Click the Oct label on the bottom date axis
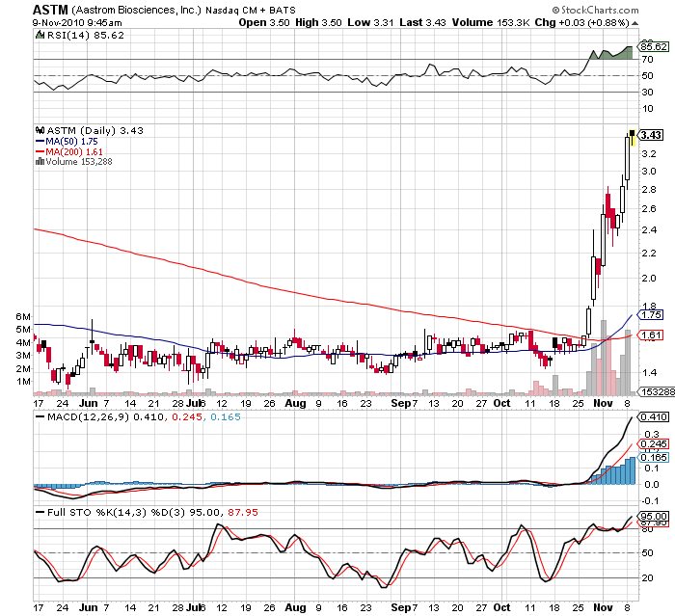The height and width of the screenshot is (616, 675). 501,607
